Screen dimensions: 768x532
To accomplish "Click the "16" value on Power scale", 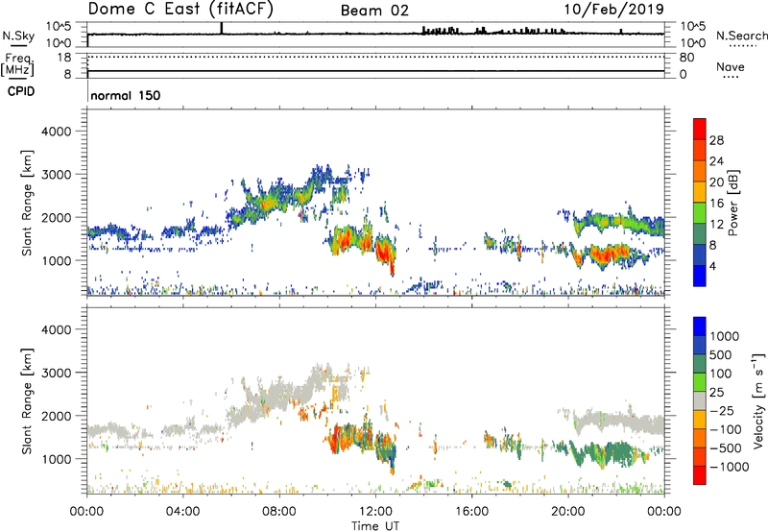I will point(716,203).
